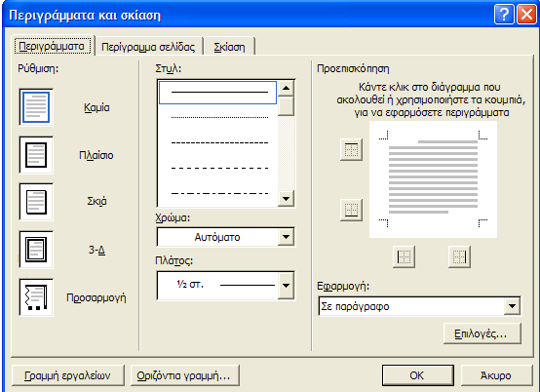Select the Σκιά shadow border icon

36,202
